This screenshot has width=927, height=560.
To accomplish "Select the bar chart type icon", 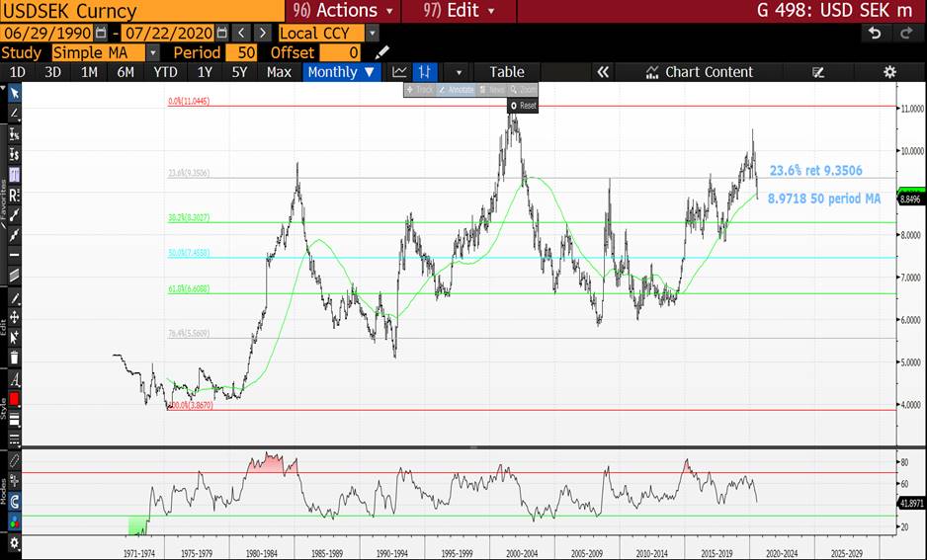I will tap(424, 72).
